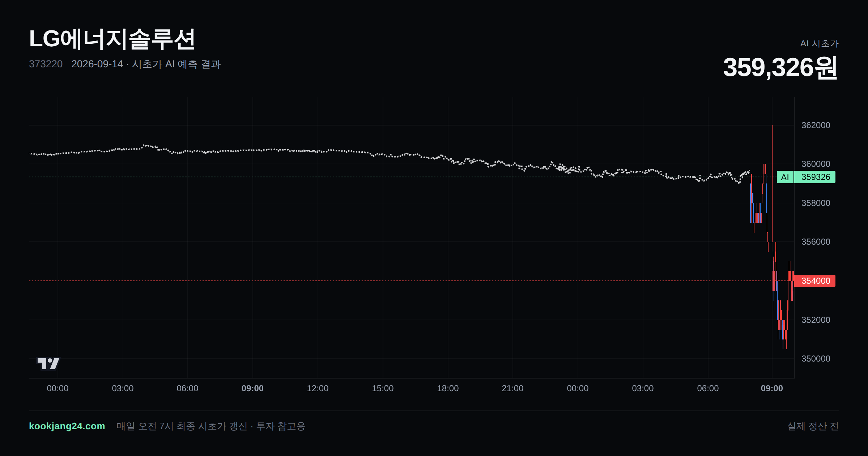This screenshot has width=868, height=456.
Task: Click the 362000 price axis label
Action: tap(816, 125)
